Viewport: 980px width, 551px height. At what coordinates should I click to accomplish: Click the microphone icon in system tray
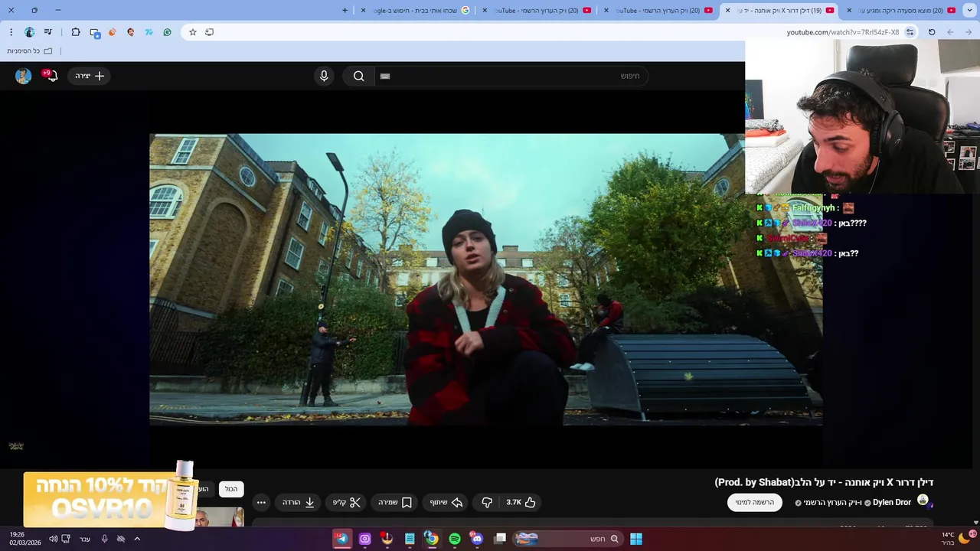point(105,539)
